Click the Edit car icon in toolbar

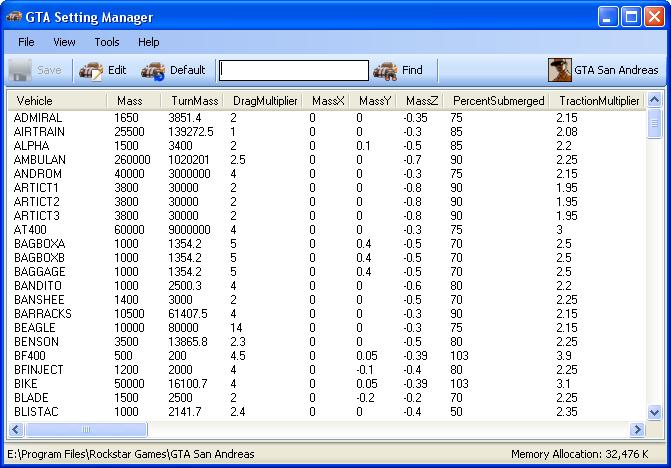click(x=91, y=71)
